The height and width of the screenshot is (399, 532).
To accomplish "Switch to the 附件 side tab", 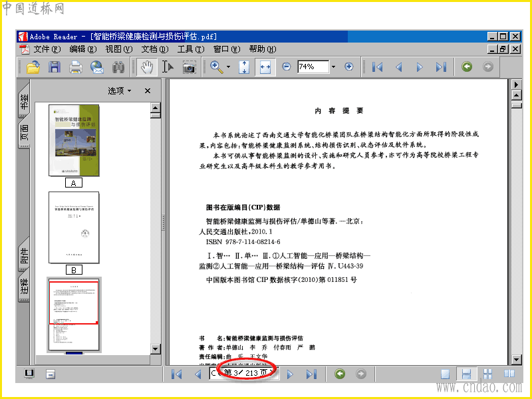I will pyautogui.click(x=24, y=256).
